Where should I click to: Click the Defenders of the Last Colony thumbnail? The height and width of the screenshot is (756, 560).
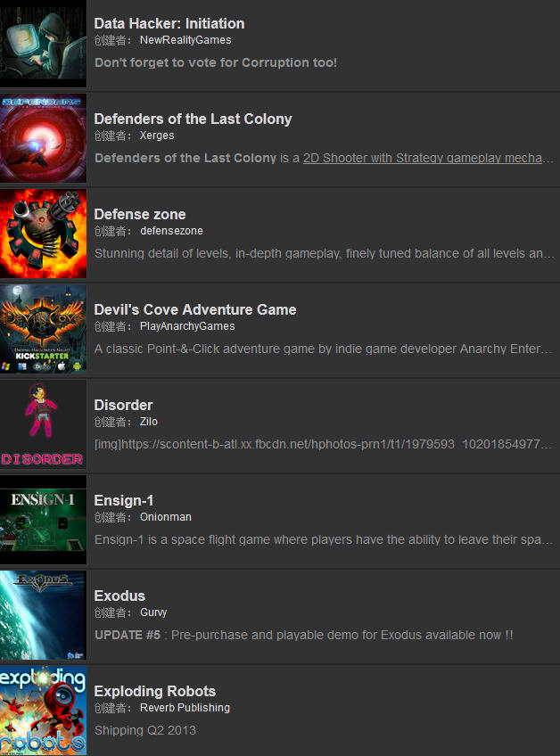pyautogui.click(x=43, y=138)
